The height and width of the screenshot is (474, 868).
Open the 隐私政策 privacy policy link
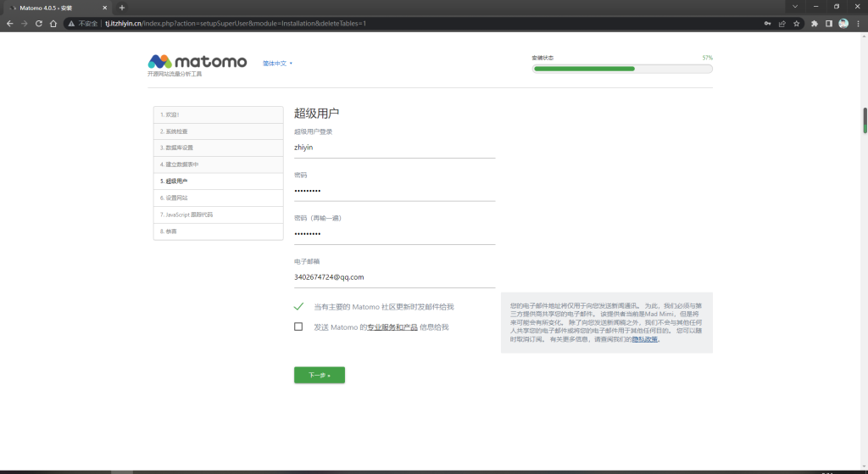(644, 339)
